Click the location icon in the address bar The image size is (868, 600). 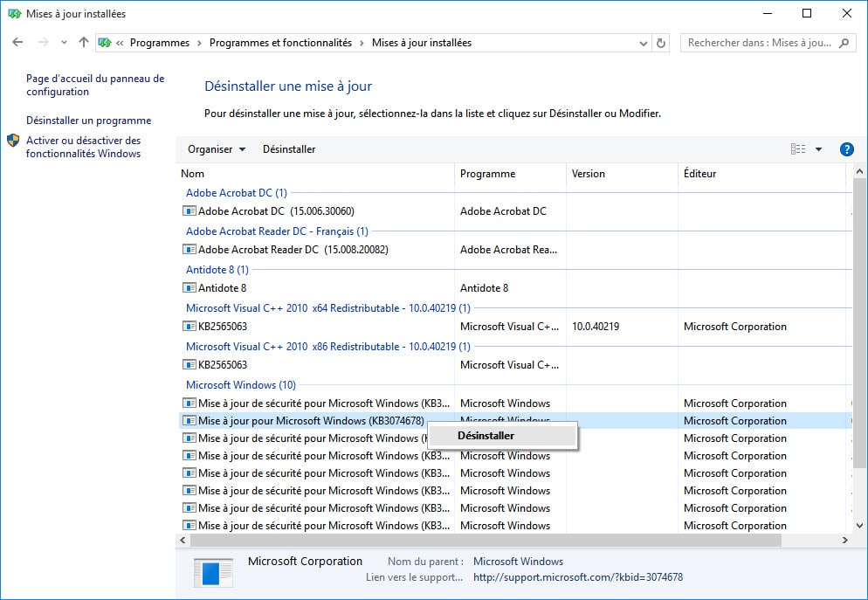104,43
